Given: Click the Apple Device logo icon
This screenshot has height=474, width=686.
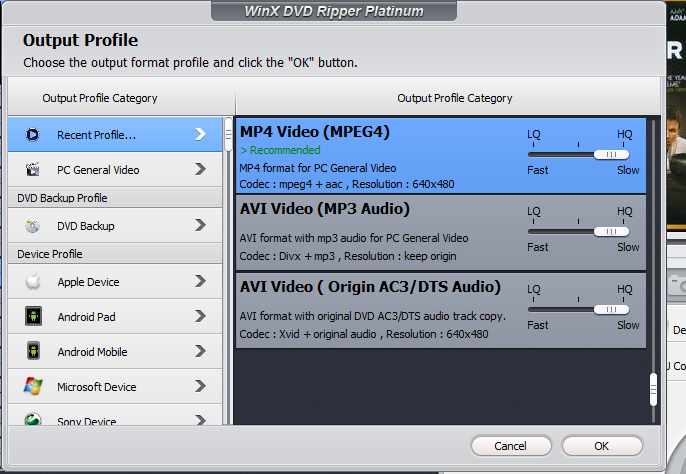Looking at the screenshot, I should click(x=33, y=281).
